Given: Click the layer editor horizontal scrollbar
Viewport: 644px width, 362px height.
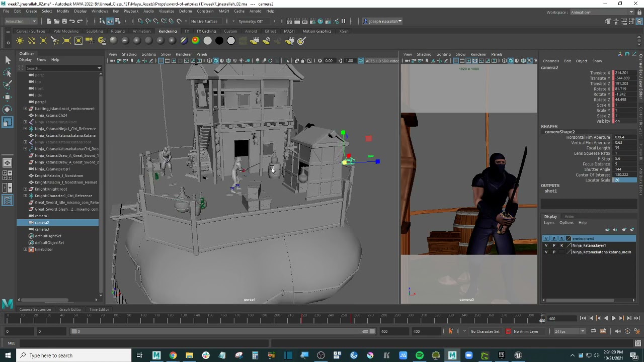Looking at the screenshot, I should point(580,300).
